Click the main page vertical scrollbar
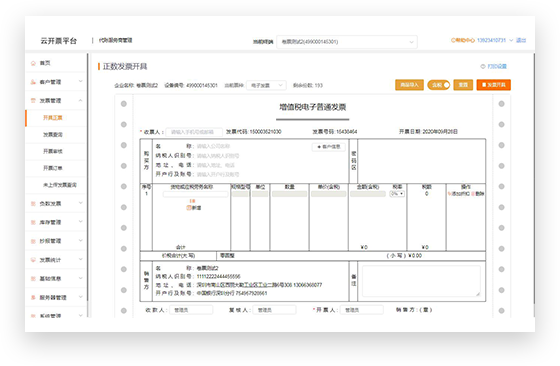 coord(534,179)
